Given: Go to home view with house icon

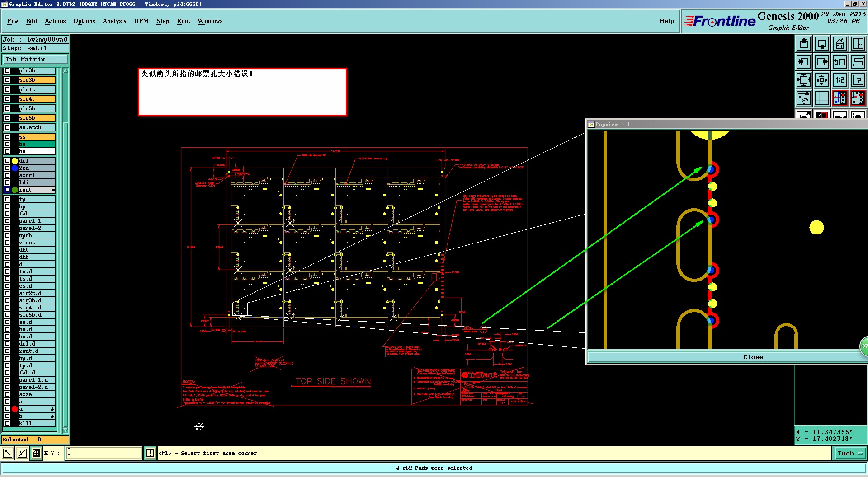Looking at the screenshot, I should [x=840, y=44].
